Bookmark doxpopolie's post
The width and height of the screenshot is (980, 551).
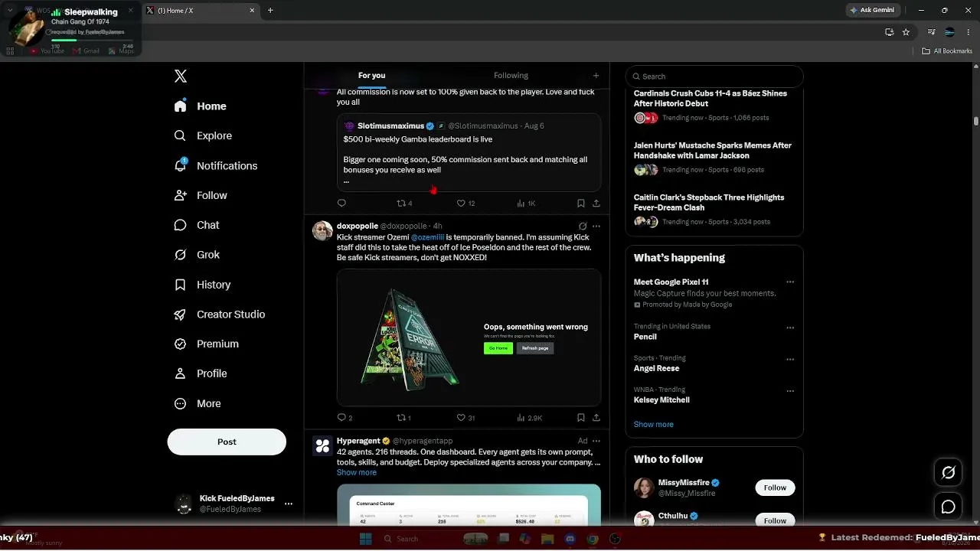(x=581, y=418)
